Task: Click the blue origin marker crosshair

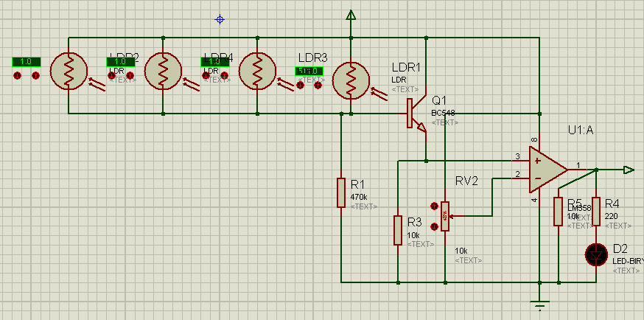Action: [x=219, y=19]
